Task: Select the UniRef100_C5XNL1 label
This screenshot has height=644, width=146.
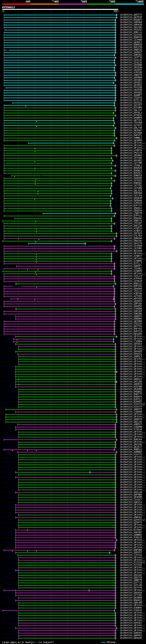Action: (x=131, y=165)
